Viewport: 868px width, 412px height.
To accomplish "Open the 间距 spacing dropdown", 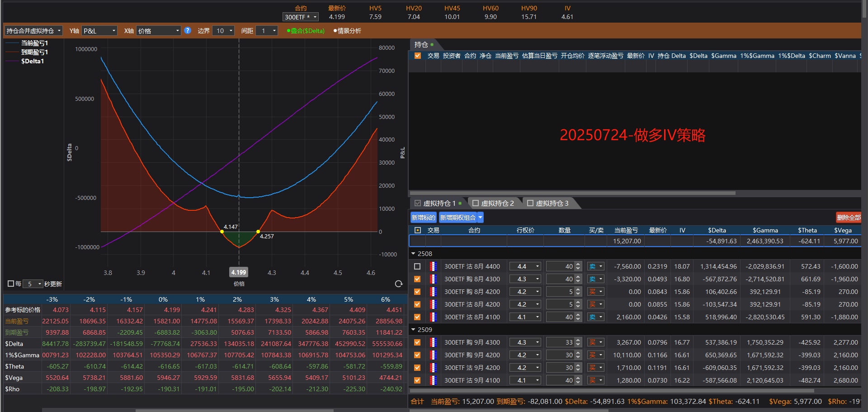I will (x=267, y=31).
